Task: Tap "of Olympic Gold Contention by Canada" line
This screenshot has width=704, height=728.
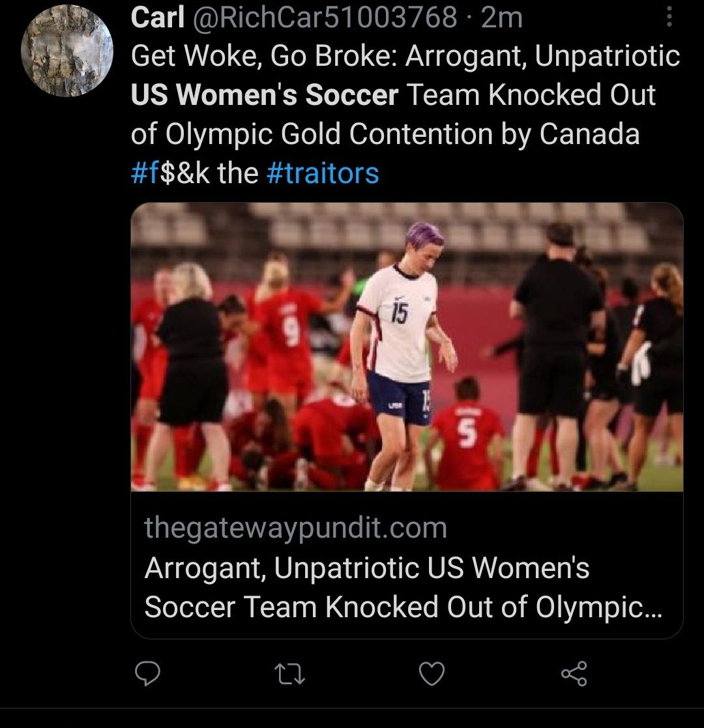Action: click(x=385, y=134)
